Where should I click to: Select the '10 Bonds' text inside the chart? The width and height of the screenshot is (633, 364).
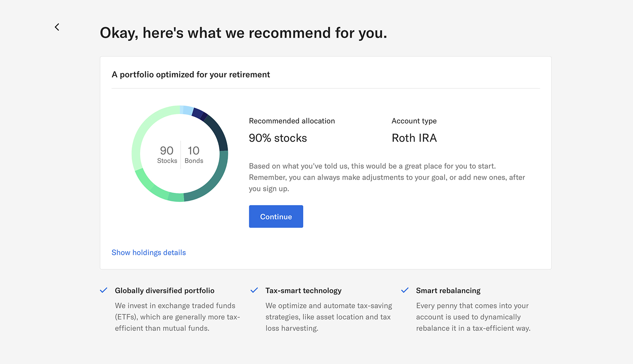(x=194, y=154)
